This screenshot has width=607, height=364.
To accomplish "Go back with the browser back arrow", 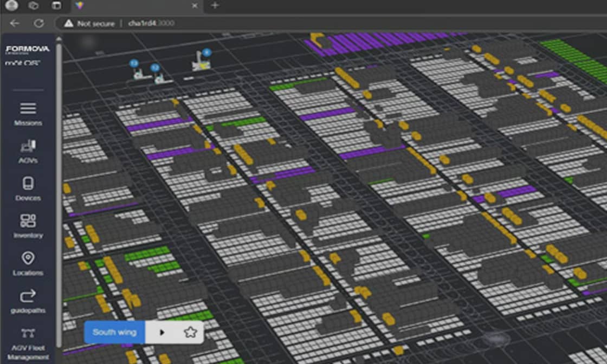I will point(15,23).
